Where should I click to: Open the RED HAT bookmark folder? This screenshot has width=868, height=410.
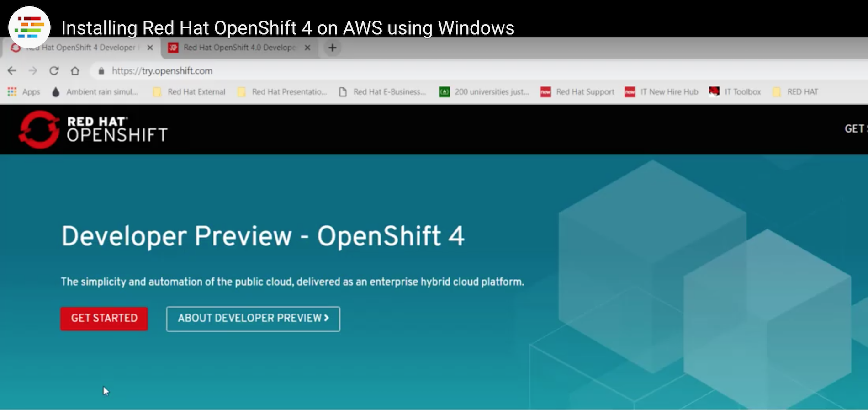795,92
